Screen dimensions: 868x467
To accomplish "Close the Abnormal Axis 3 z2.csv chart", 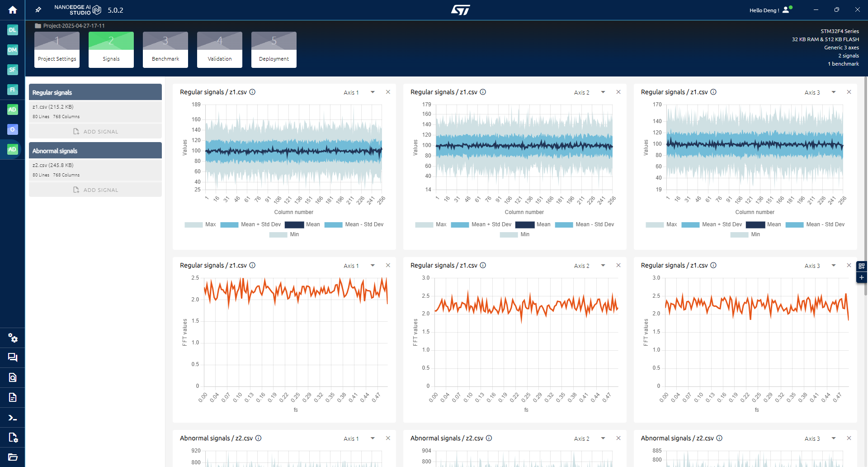I will [849, 438].
